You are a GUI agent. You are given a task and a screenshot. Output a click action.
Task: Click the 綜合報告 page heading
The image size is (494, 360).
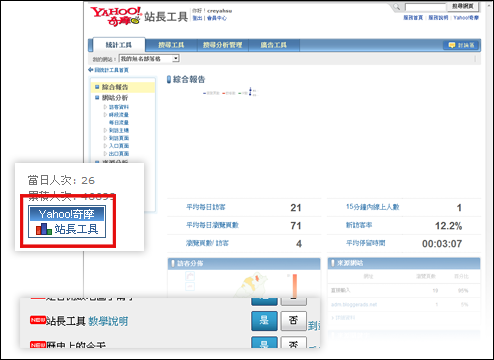click(189, 79)
